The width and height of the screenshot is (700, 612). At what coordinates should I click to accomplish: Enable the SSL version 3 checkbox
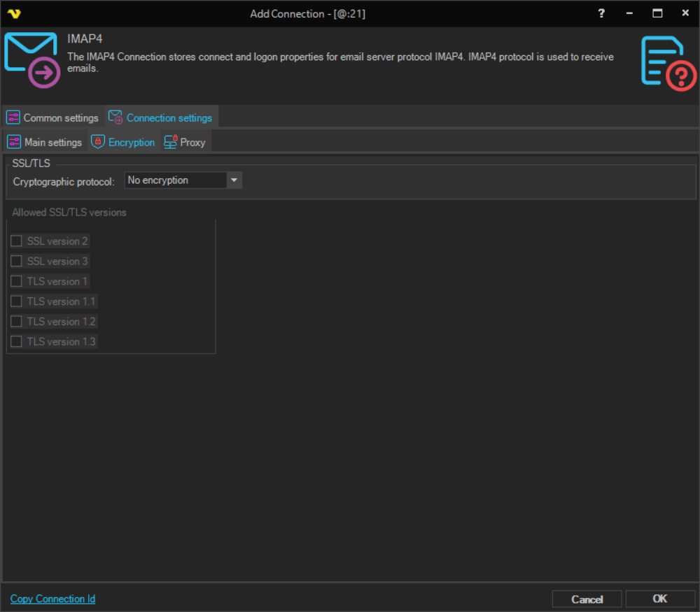(16, 262)
